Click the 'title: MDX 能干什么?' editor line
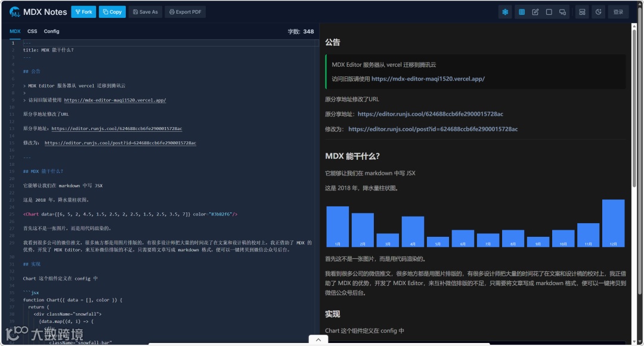 click(x=48, y=50)
